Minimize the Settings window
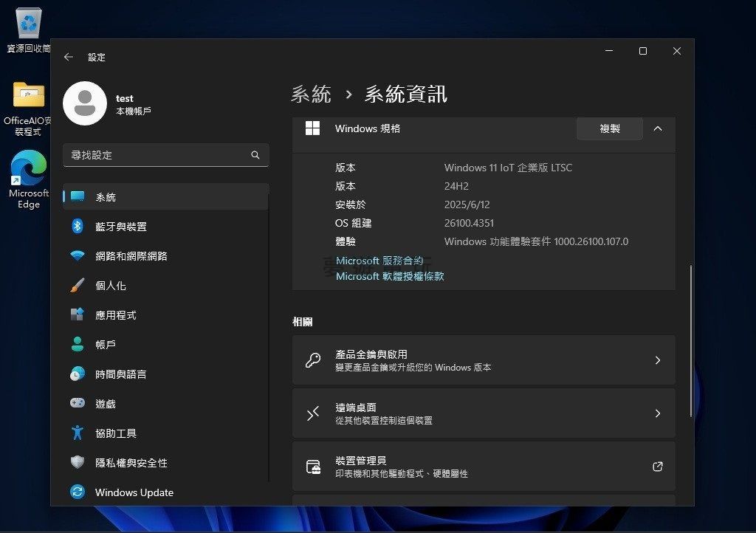This screenshot has height=533, width=756. point(609,51)
